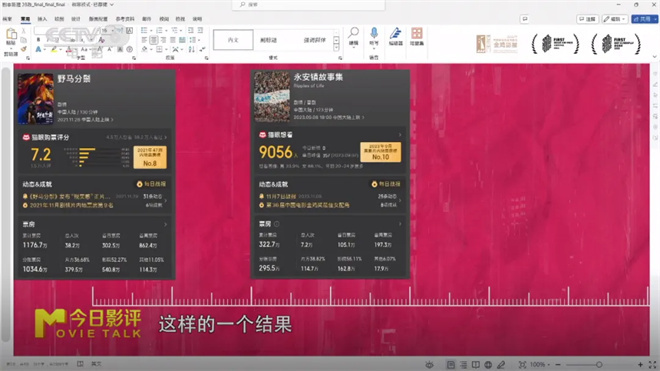This screenshot has width=660, height=371.
Task: Click the Copy icon in clipboard group
Action: (x=24, y=40)
